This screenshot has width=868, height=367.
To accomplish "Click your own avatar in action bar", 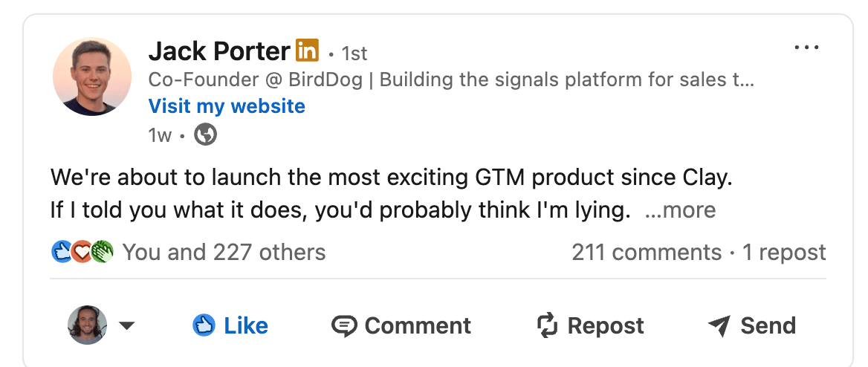I will tap(88, 325).
